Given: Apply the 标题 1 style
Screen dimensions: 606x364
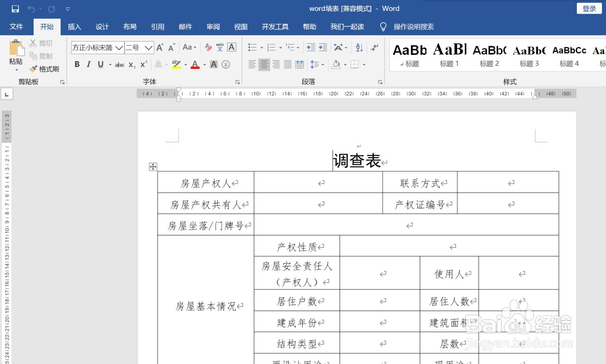Looking at the screenshot, I should point(450,55).
